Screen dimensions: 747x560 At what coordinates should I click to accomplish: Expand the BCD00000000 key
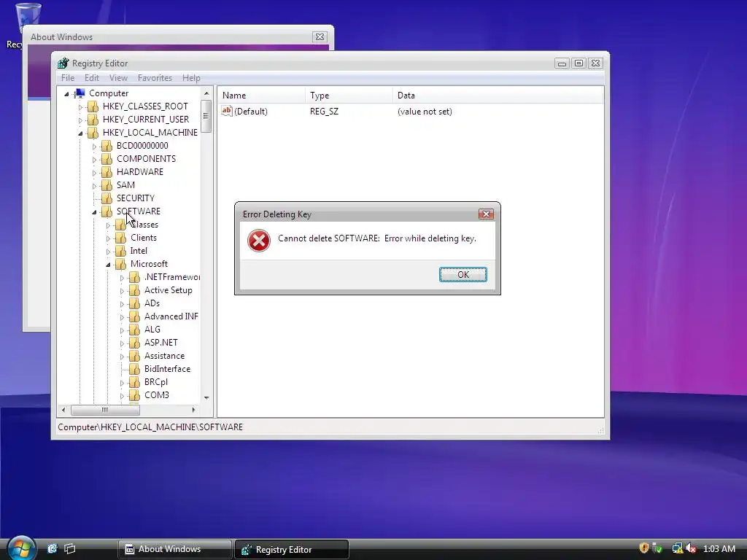(x=94, y=146)
